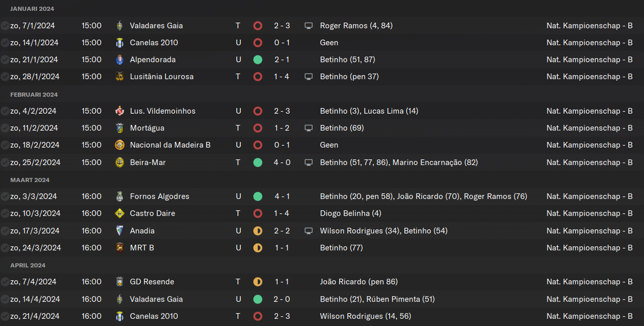Open Nat. Kampioenschap - B link on the MRT B row

tap(590, 248)
